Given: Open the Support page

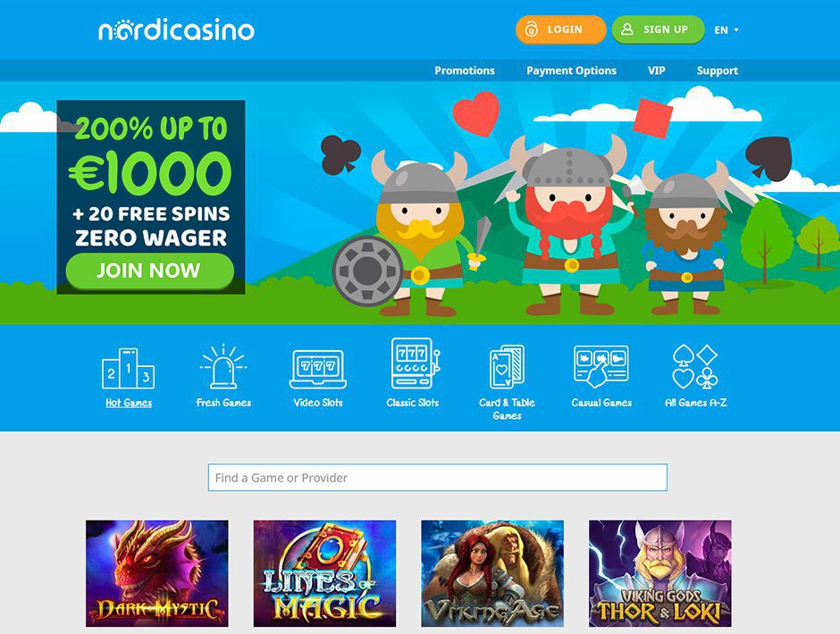Looking at the screenshot, I should (717, 71).
